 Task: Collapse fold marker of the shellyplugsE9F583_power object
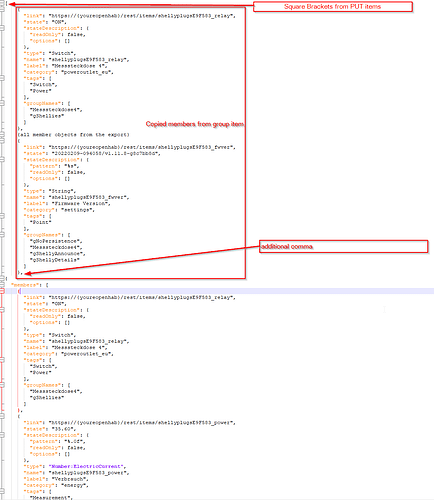(x=2, y=416)
